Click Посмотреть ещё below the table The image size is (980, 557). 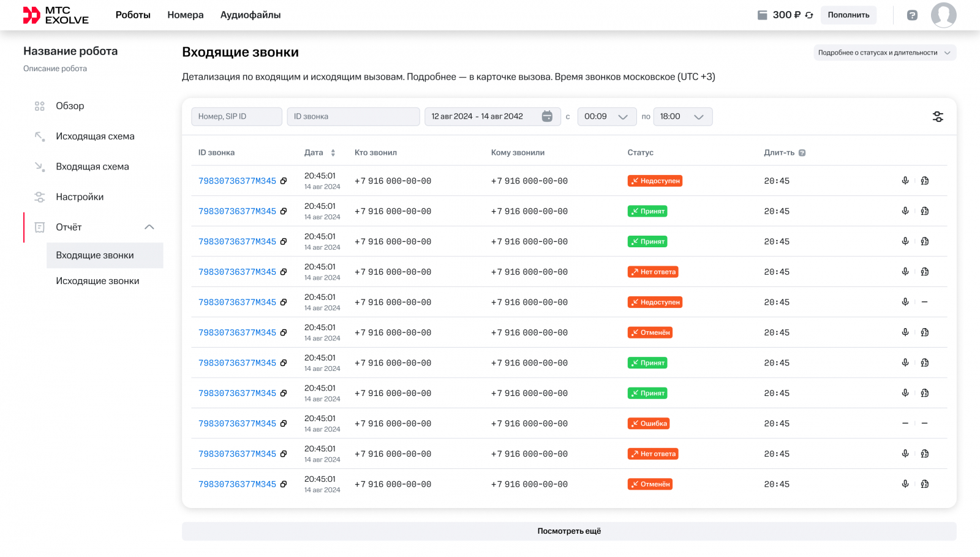(x=568, y=531)
